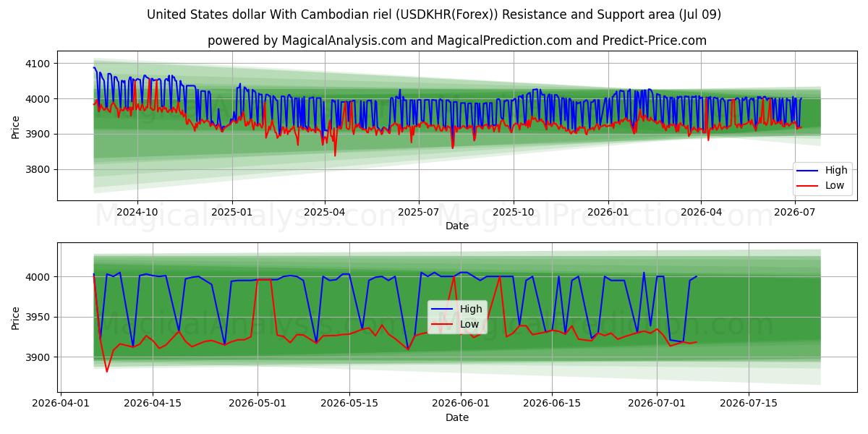Image resolution: width=868 pixels, height=434 pixels.
Task: Click the 2026-06-01 date tick on the lower chart
Action: [461, 404]
